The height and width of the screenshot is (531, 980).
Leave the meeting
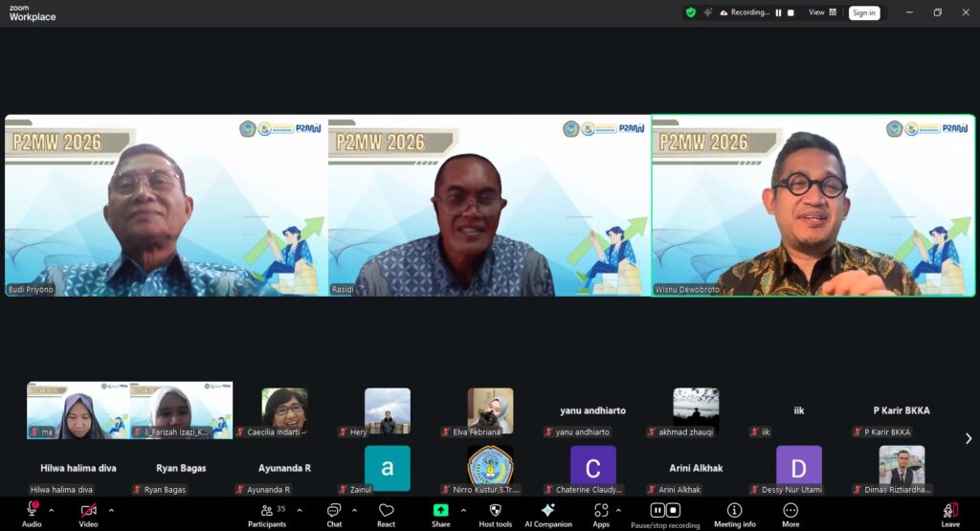pyautogui.click(x=949, y=512)
